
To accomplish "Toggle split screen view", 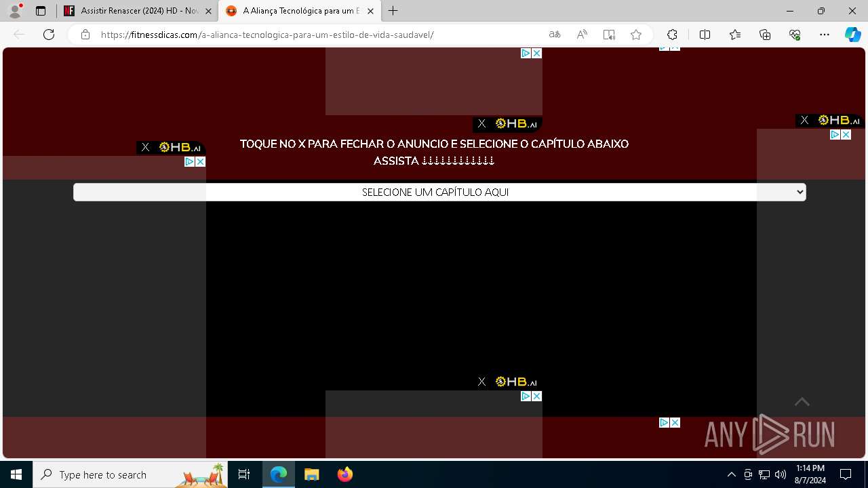I will click(x=705, y=35).
